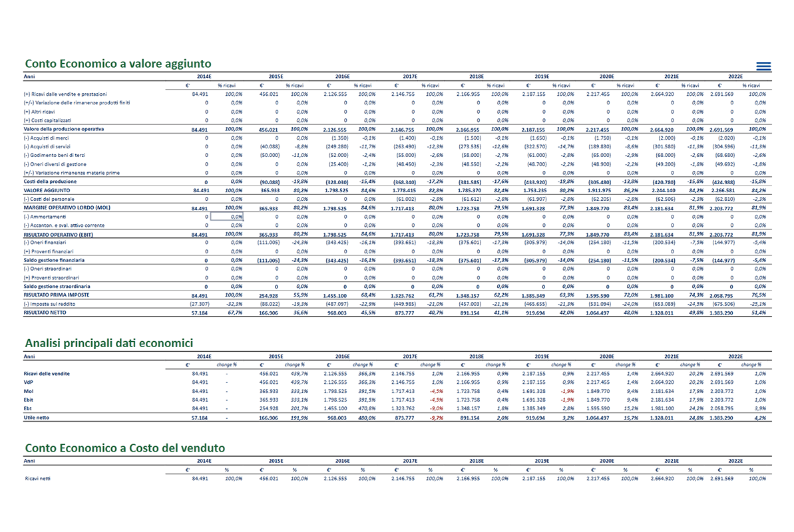Select the 'Conto Economico a Costo del venduto' heading
The height and width of the screenshot is (532, 794).
pyautogui.click(x=125, y=448)
